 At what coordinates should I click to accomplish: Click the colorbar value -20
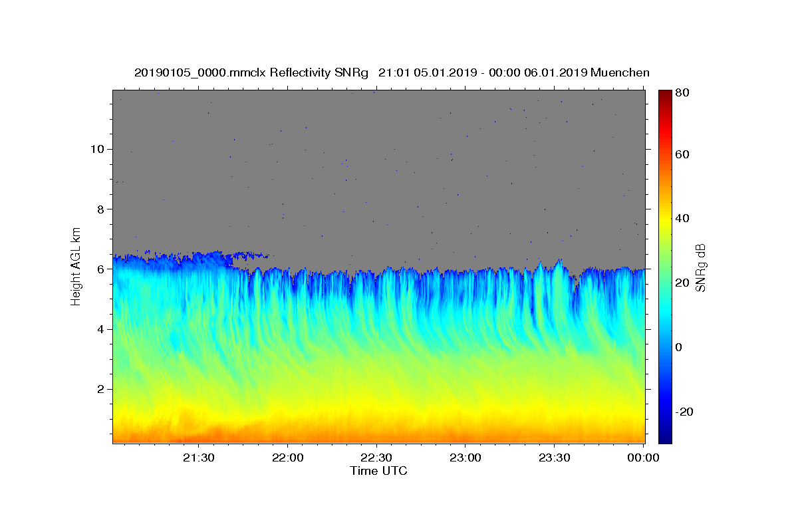coord(685,412)
